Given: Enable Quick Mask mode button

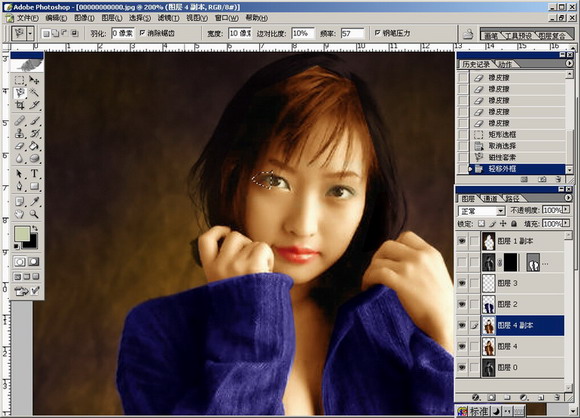Looking at the screenshot, I should point(34,262).
